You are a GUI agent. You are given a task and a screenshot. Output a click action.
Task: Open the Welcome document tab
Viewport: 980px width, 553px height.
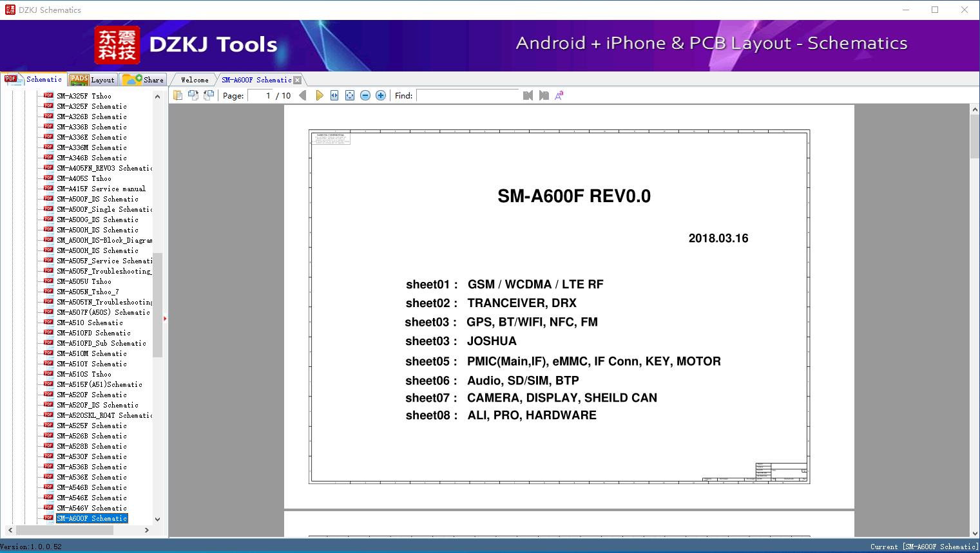point(195,80)
